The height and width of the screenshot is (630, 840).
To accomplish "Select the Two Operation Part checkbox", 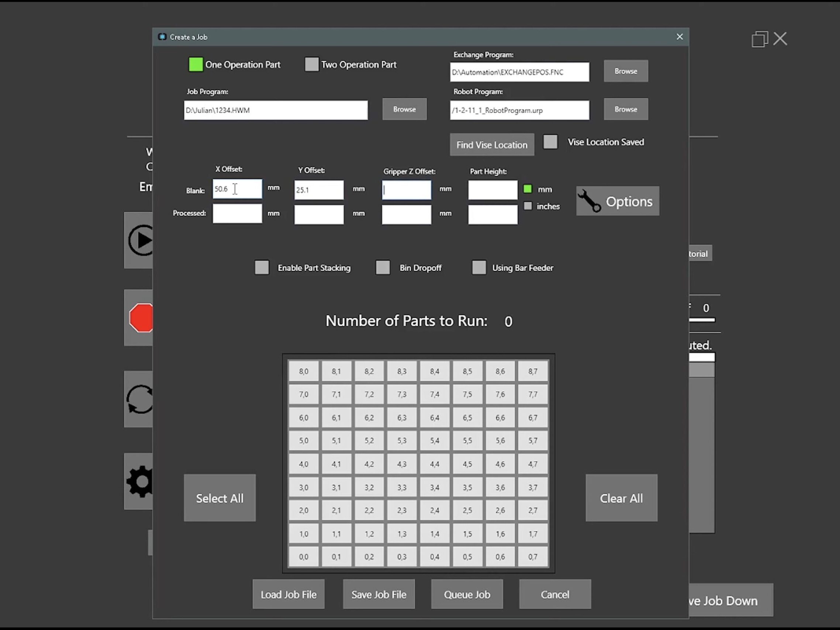I will (311, 65).
